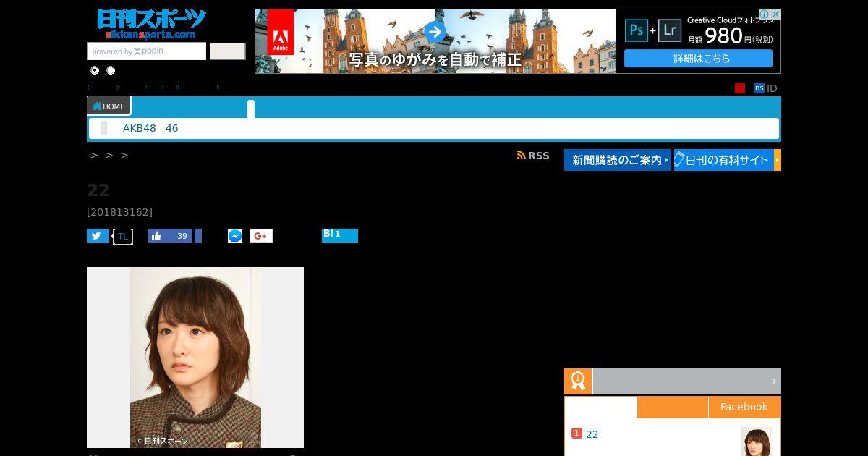Open the rank 1 article link titled 22
The height and width of the screenshot is (456, 868).
(592, 434)
